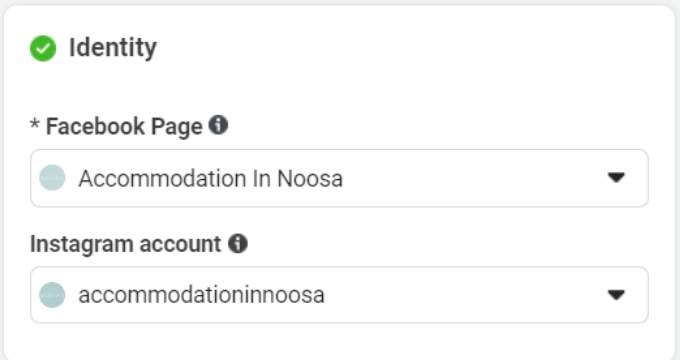This screenshot has height=360, width=680.
Task: Select the Accommodation In Noosa page name text
Action: tap(210, 178)
